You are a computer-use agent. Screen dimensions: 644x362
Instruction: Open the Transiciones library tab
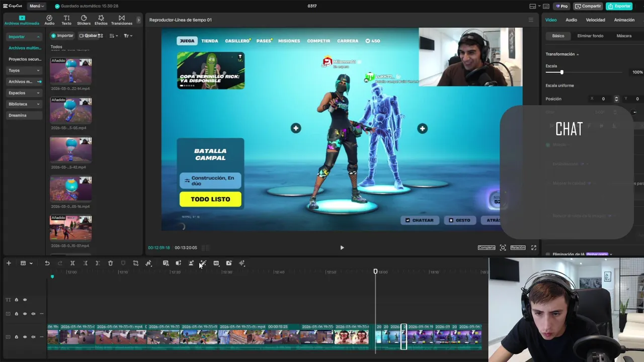[x=122, y=20]
